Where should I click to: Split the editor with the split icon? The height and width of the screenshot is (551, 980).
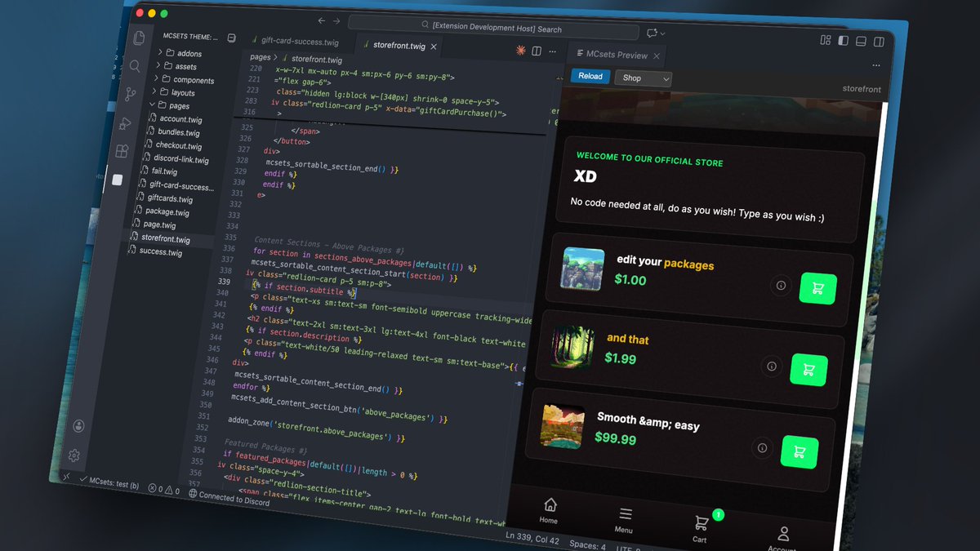coord(537,51)
